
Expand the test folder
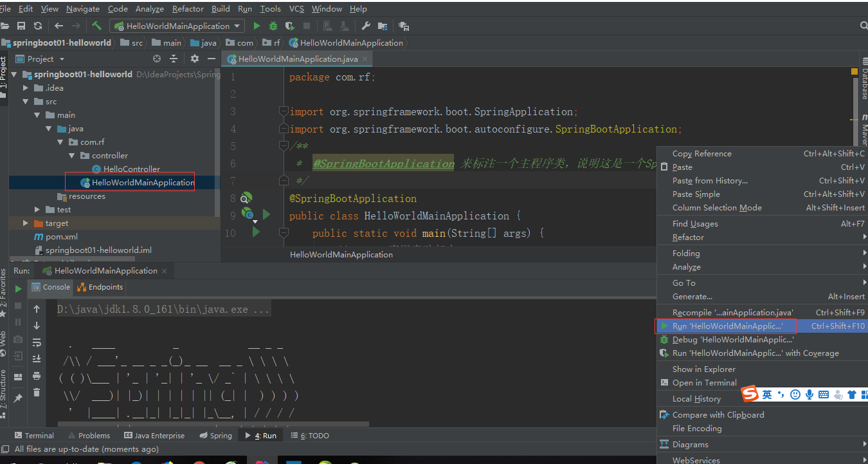point(37,210)
